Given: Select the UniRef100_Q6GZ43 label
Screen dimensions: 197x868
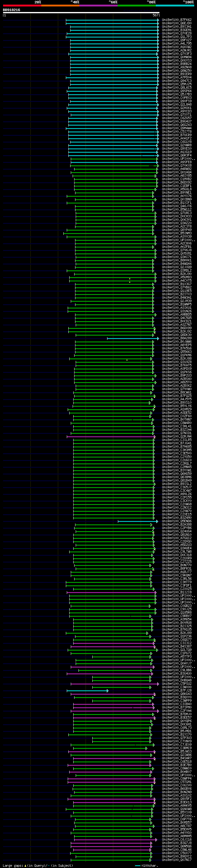Looking at the screenshot, I should (x=176, y=125).
